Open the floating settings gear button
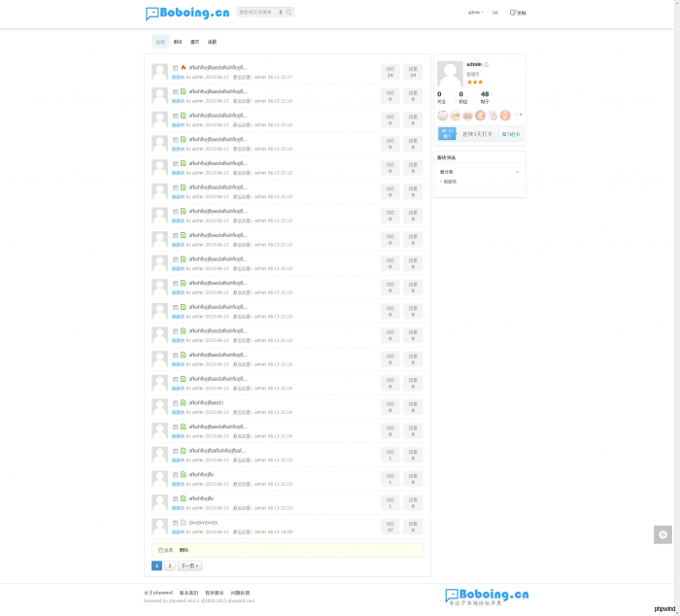Image resolution: width=680 pixels, height=616 pixels. click(663, 534)
